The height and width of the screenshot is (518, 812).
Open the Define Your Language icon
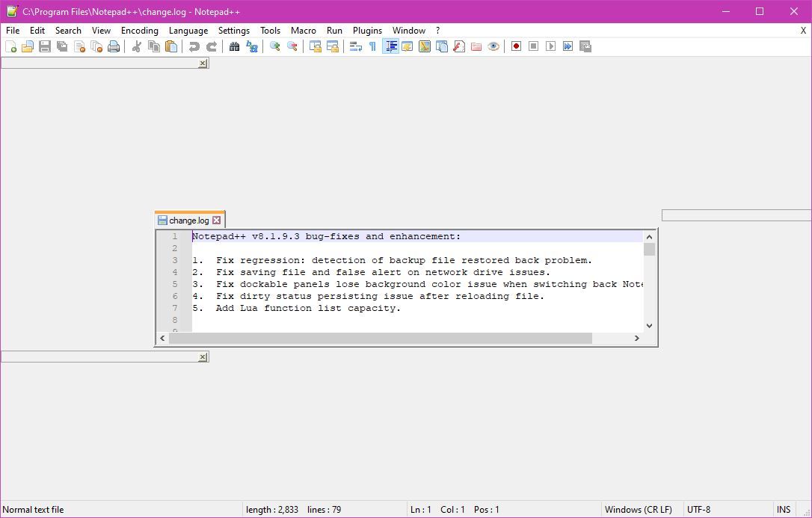pos(407,46)
